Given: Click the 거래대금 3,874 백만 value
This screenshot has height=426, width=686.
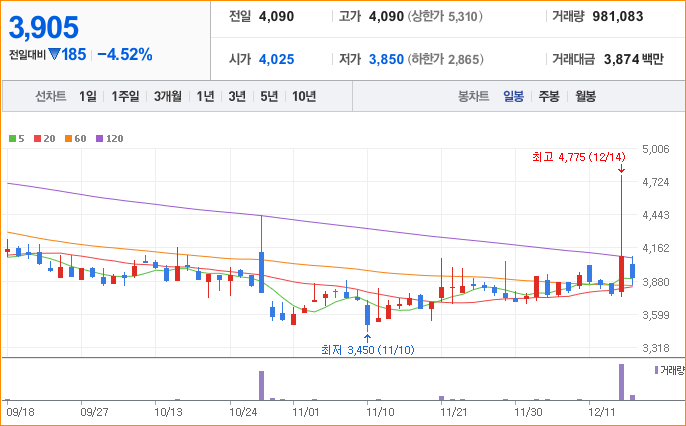Looking at the screenshot, I should [634, 59].
